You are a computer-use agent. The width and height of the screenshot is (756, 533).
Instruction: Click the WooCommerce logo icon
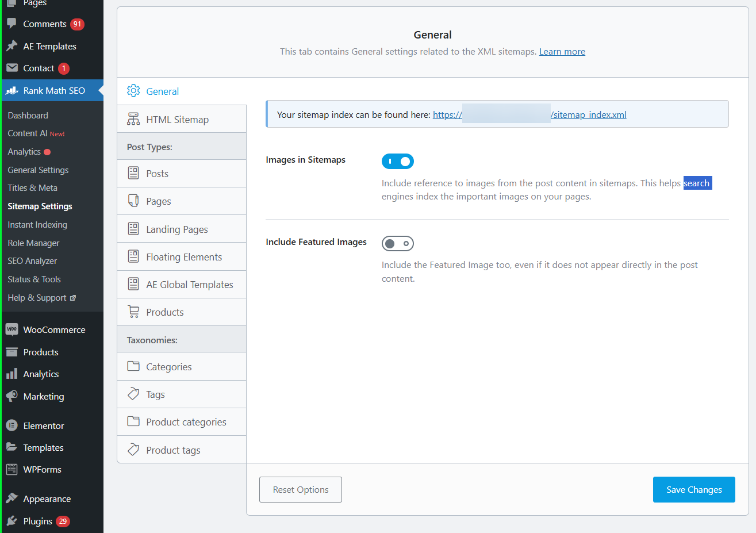tap(11, 329)
